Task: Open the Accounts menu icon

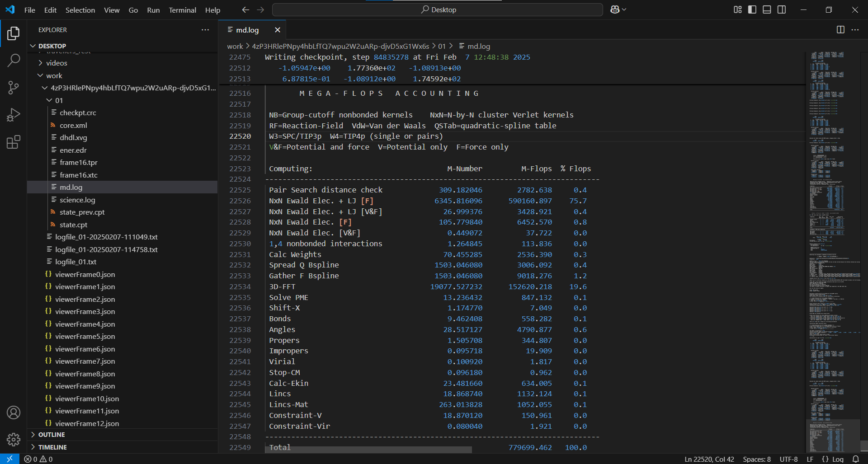Action: click(14, 412)
